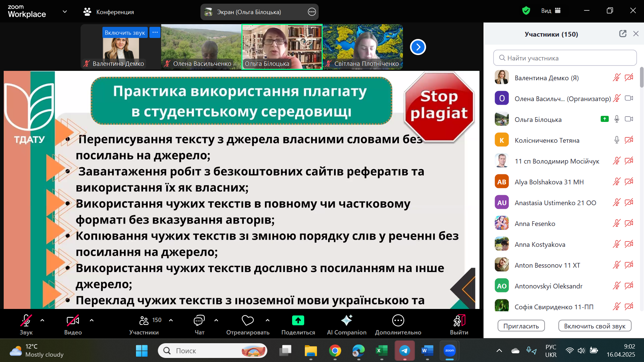Pop out the Участники panel
This screenshot has height=362, width=644.
(x=623, y=34)
